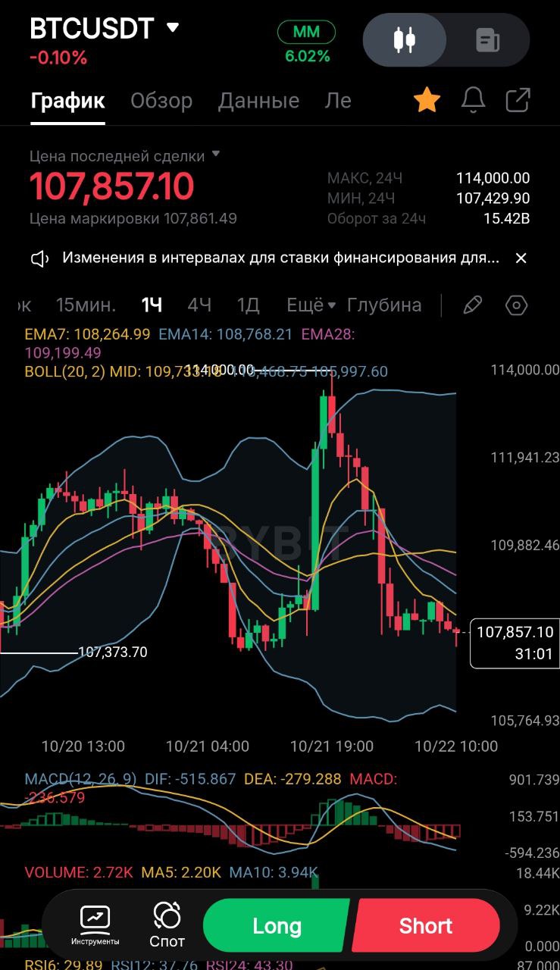
Task: Switch to news feed view toggle
Action: click(487, 40)
